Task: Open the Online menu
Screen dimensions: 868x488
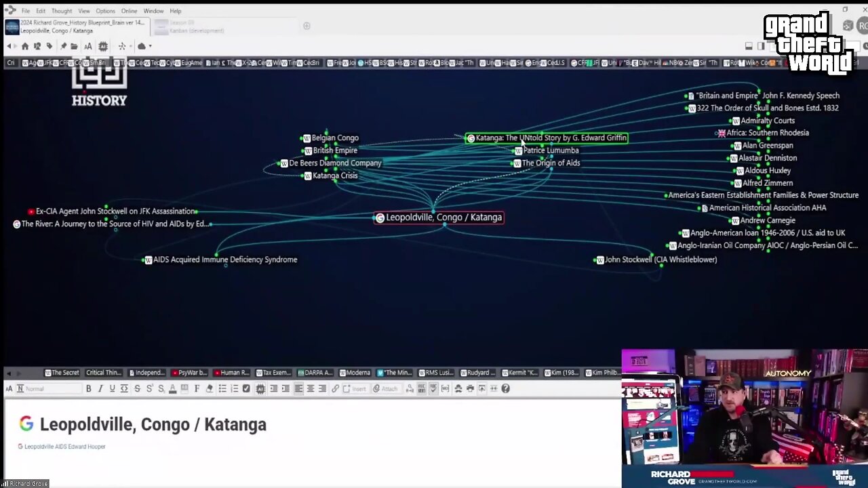Action: (x=129, y=11)
